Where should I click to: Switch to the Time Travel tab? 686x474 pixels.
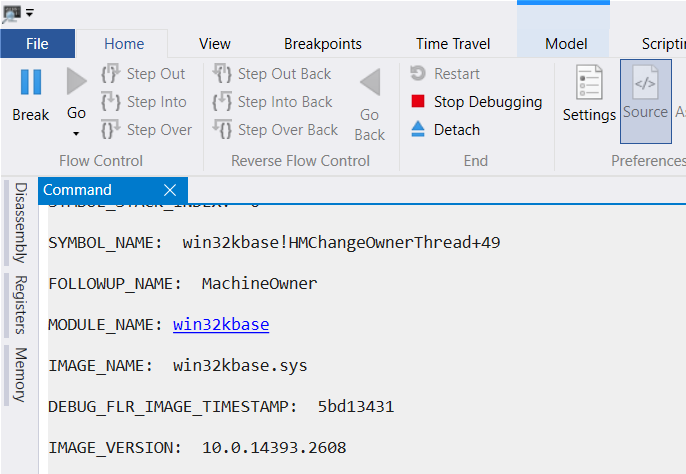pyautogui.click(x=453, y=44)
